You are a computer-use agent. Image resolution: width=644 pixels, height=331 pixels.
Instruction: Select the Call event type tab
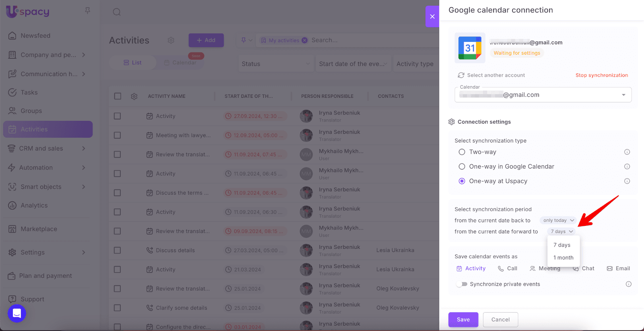[x=508, y=269]
